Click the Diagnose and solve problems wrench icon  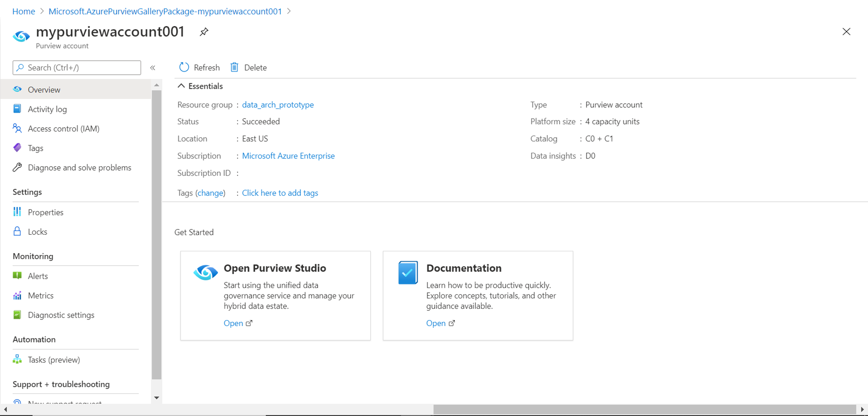[17, 168]
